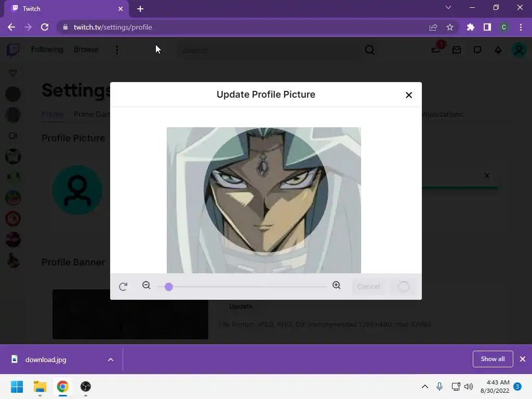This screenshot has width=532, height=399.
Task: Open Chrome profile C avatar
Action: 504,27
